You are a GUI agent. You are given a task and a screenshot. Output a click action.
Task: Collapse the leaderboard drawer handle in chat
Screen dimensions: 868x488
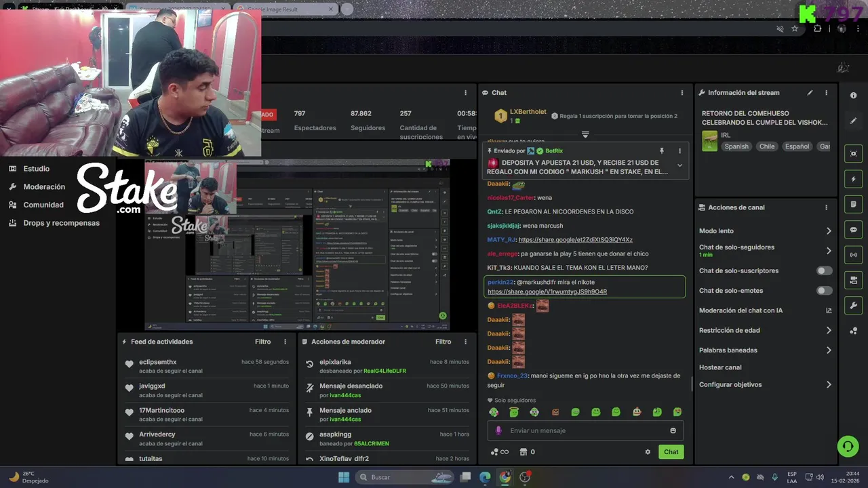pyautogui.click(x=585, y=134)
